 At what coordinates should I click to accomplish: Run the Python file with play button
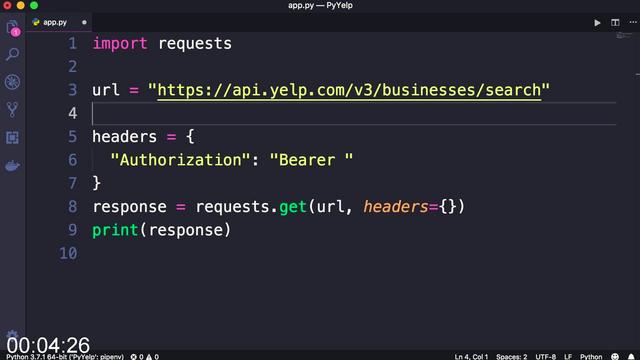[x=597, y=22]
